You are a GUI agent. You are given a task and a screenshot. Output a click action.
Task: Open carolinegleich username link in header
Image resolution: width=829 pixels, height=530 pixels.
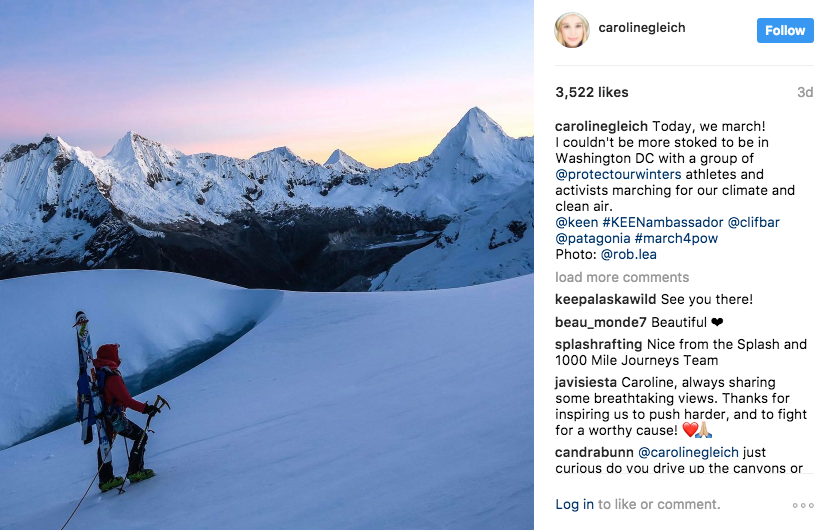click(x=641, y=28)
